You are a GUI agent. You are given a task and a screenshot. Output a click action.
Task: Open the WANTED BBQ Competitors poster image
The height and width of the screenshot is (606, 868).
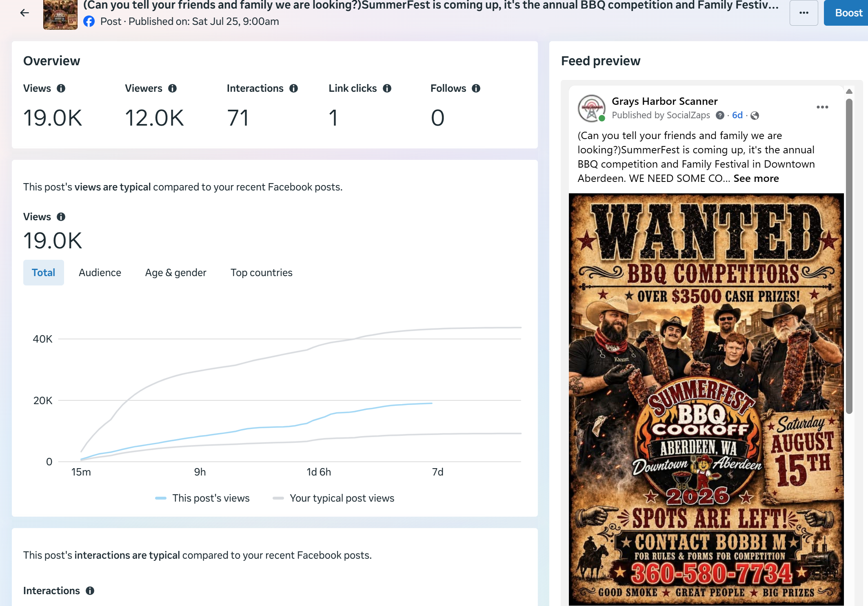click(x=706, y=399)
